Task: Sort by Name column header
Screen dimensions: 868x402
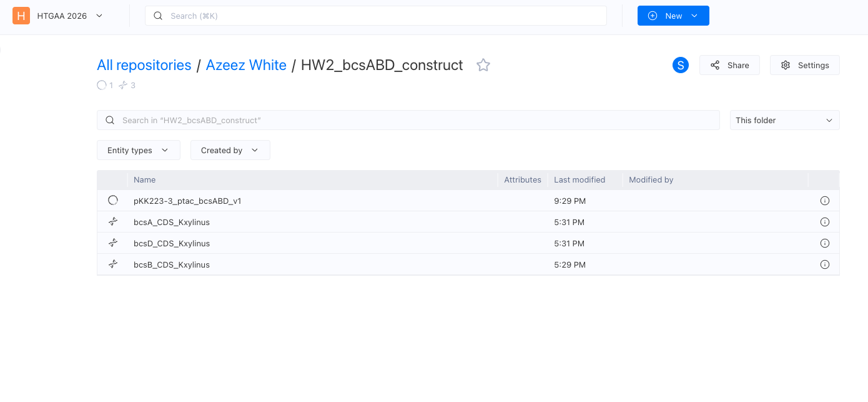Action: coord(144,179)
